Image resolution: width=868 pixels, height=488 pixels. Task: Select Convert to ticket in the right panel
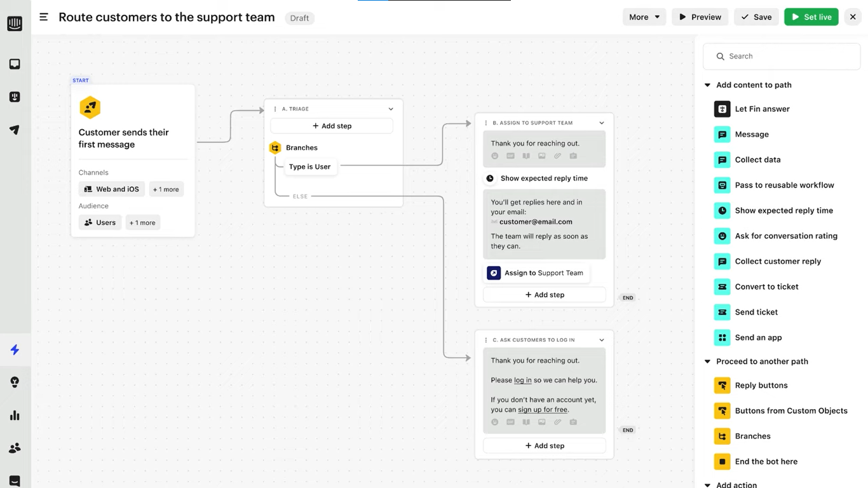coord(766,287)
